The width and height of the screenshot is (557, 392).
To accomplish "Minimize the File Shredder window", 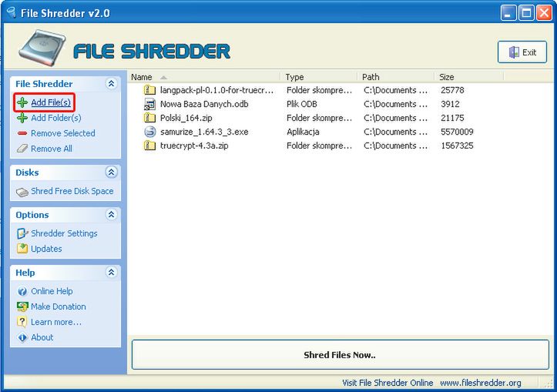I will [x=508, y=13].
